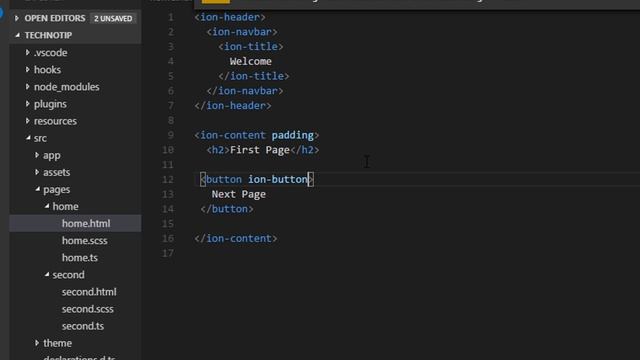Click the OPEN EDITORS header label
Viewport: 640px width, 360px height.
point(55,18)
